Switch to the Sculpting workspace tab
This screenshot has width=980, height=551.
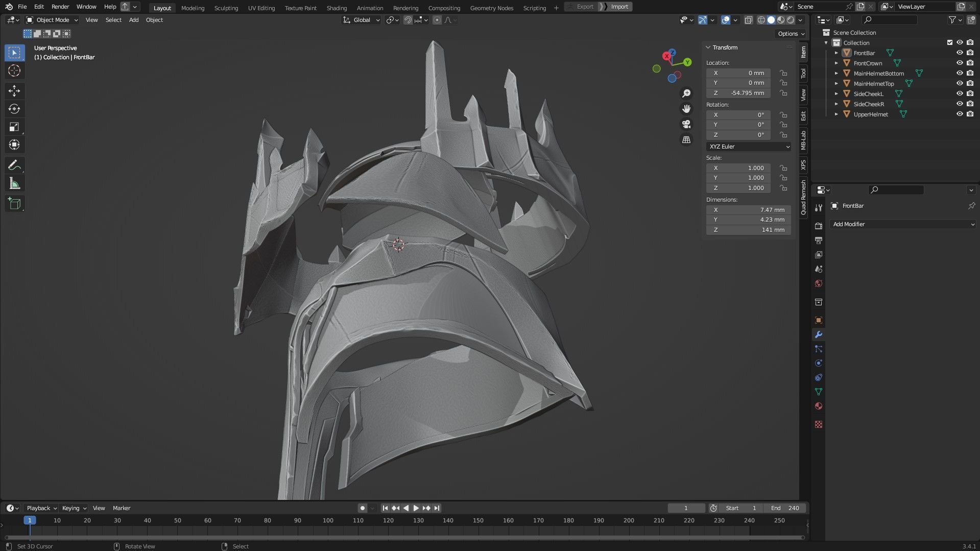[x=226, y=8]
